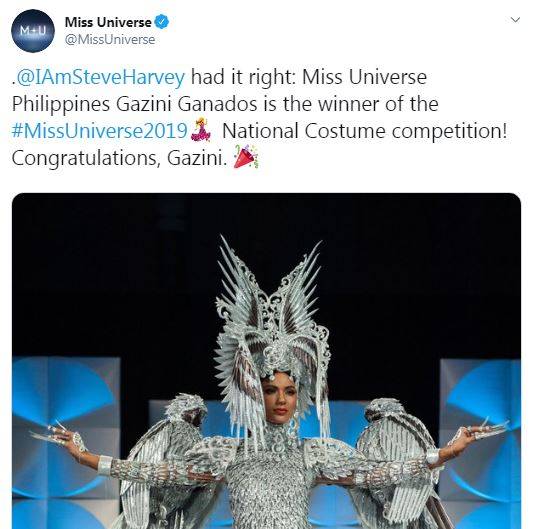The height and width of the screenshot is (529, 533).
Task: Click the blue stage panel at photo left
Action: (66, 442)
